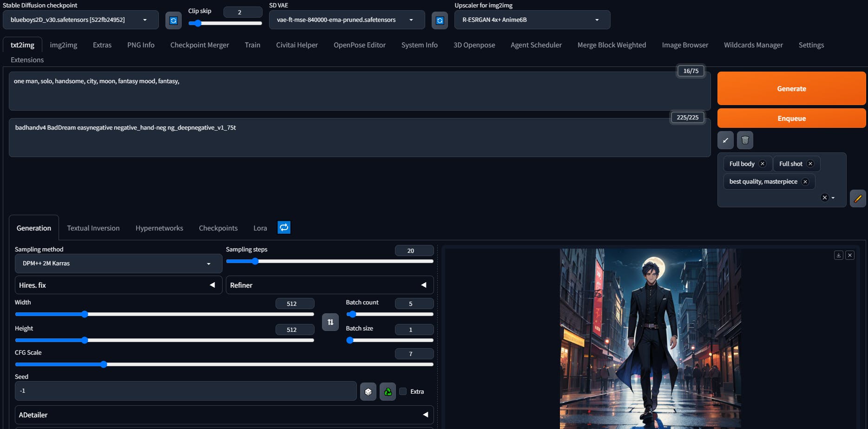Remove the Full body style tag
Screen dimensions: 868x429
763,164
